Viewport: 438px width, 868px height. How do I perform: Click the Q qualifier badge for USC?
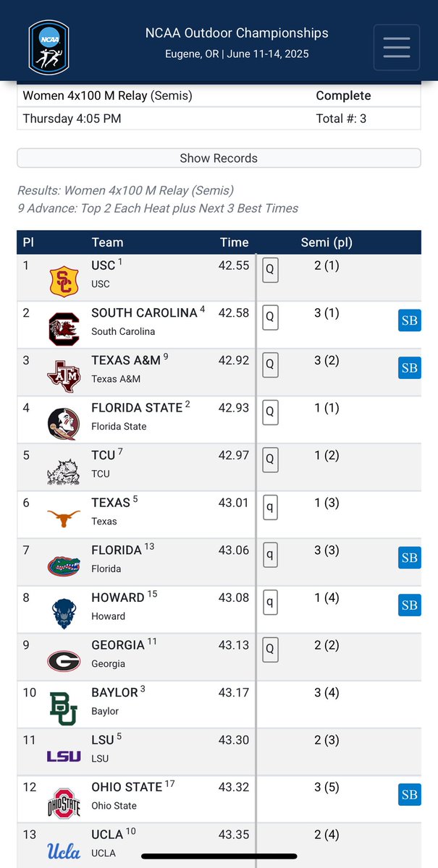click(x=270, y=272)
